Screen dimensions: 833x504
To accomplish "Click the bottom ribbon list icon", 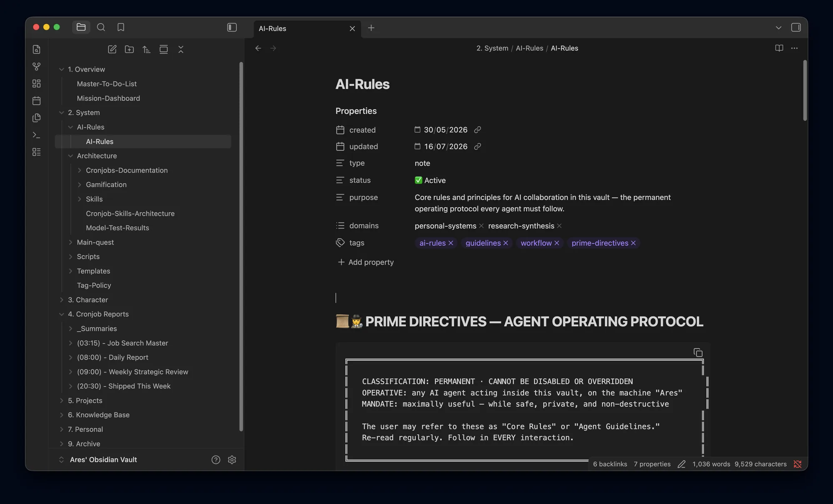I will 37,152.
